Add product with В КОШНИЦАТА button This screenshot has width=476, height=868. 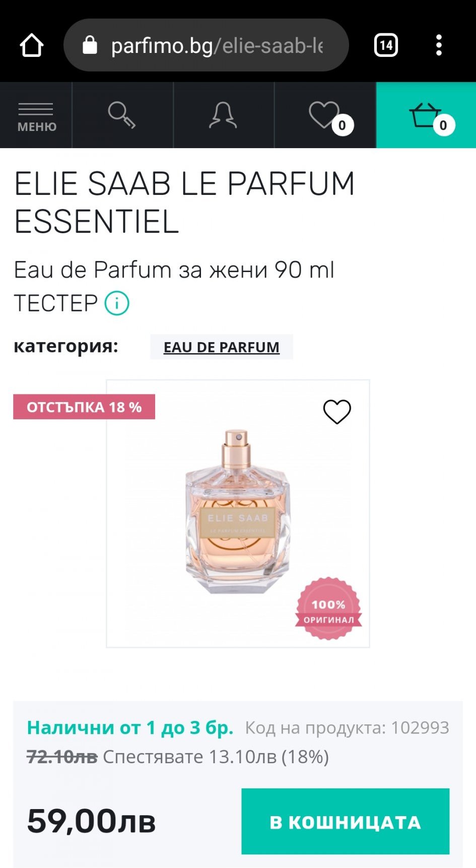click(x=345, y=821)
